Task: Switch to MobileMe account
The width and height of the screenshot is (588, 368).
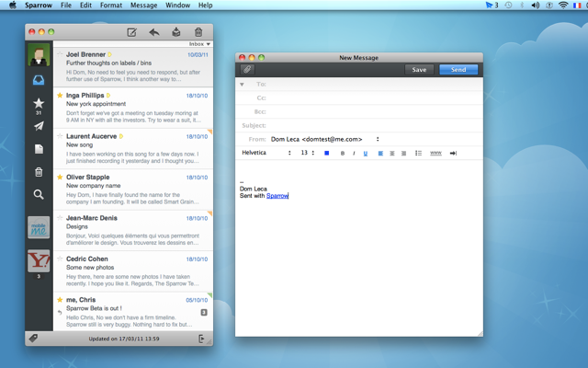Action: tap(39, 227)
